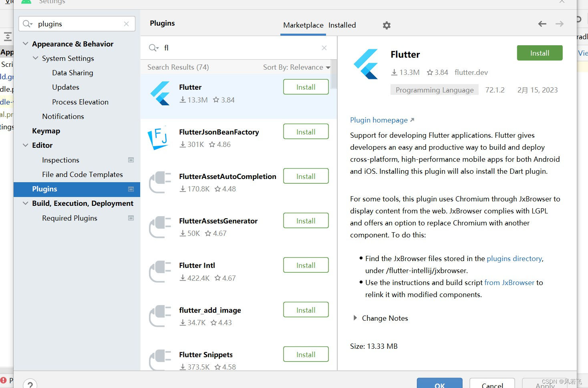Screen dimensions: 588x388
Task: Clear the settings search 'plugins' field
Action: [x=127, y=24]
